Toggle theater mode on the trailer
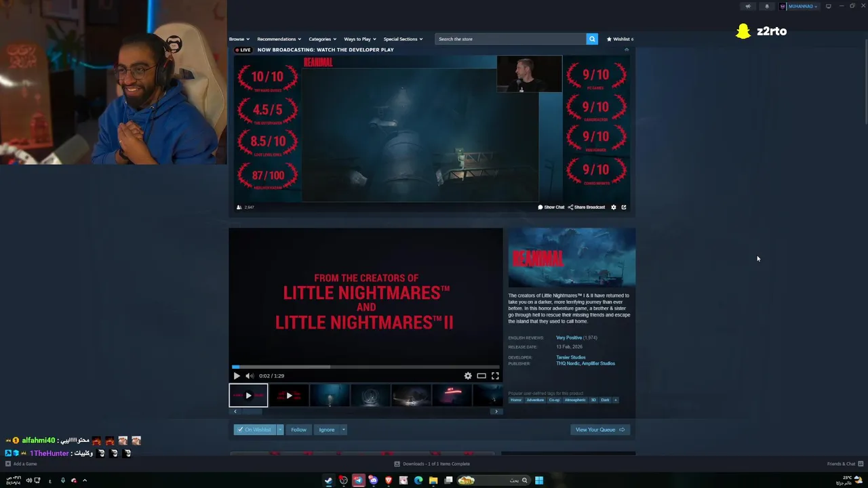 click(481, 375)
